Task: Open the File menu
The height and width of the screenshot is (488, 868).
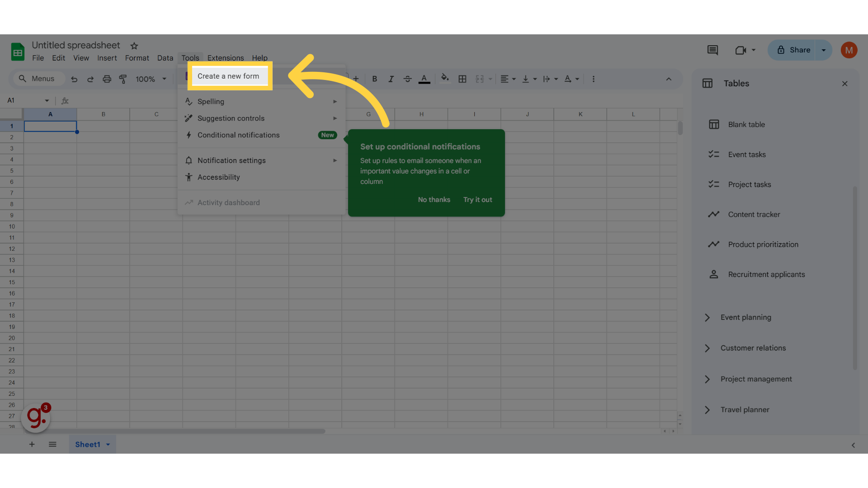Action: [38, 58]
